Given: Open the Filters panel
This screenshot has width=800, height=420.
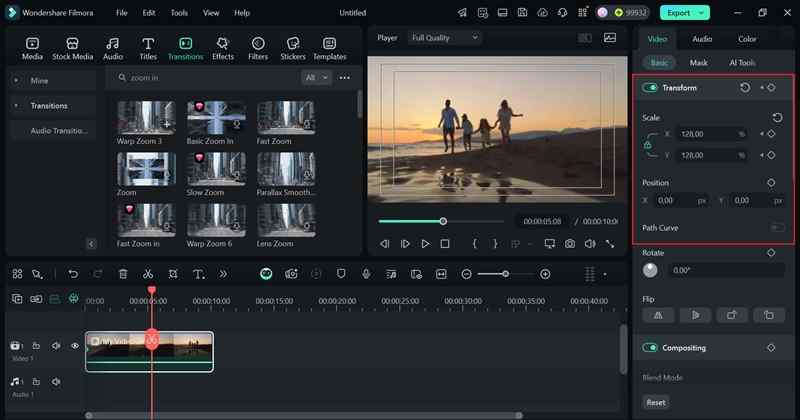Looking at the screenshot, I should [x=258, y=49].
